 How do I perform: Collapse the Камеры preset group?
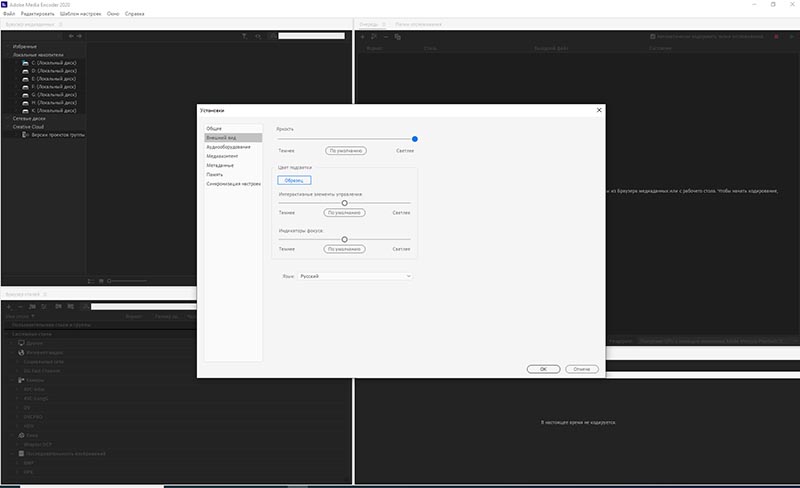(12, 380)
